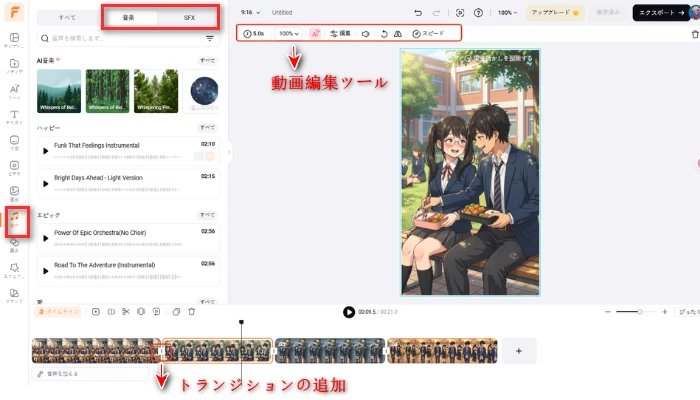Open the 100% zoom dropdown in the top bar
Image resolution: width=700 pixels, height=400 pixels.
point(507,13)
